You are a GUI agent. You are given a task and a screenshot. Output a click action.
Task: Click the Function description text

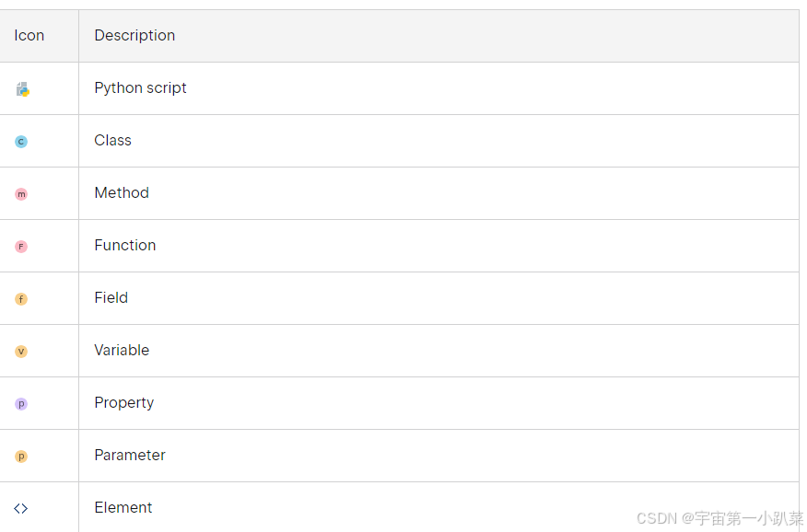coord(125,245)
